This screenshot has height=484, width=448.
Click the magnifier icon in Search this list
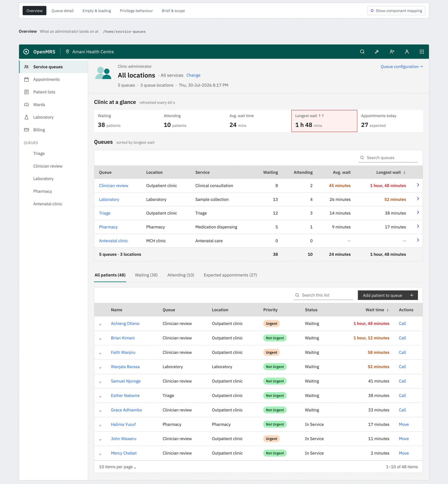297,295
